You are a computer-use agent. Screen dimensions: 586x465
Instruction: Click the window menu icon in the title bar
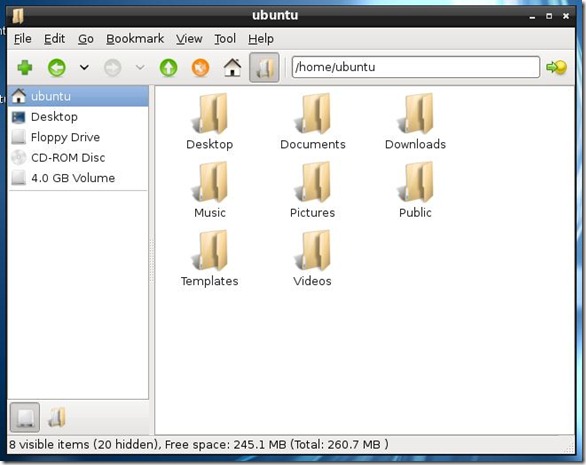(18, 16)
